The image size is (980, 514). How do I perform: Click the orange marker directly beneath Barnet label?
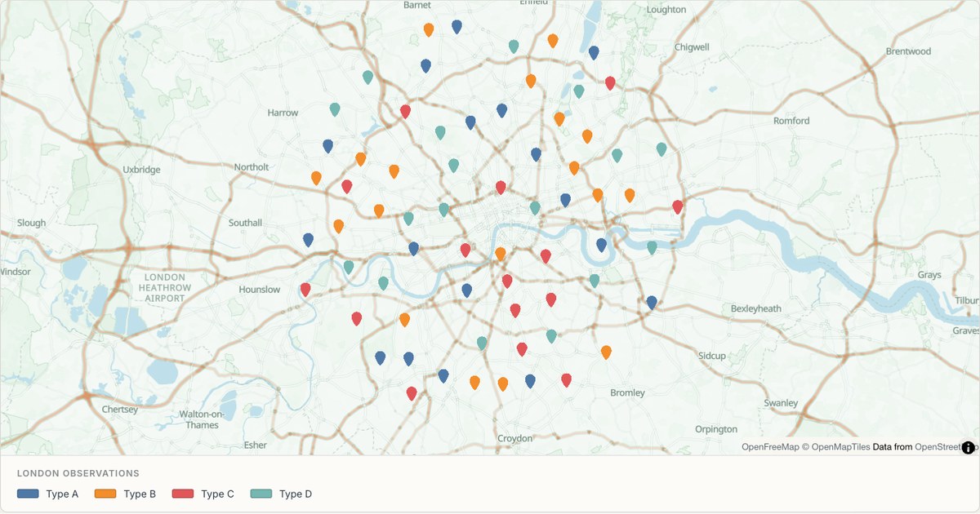(x=429, y=30)
